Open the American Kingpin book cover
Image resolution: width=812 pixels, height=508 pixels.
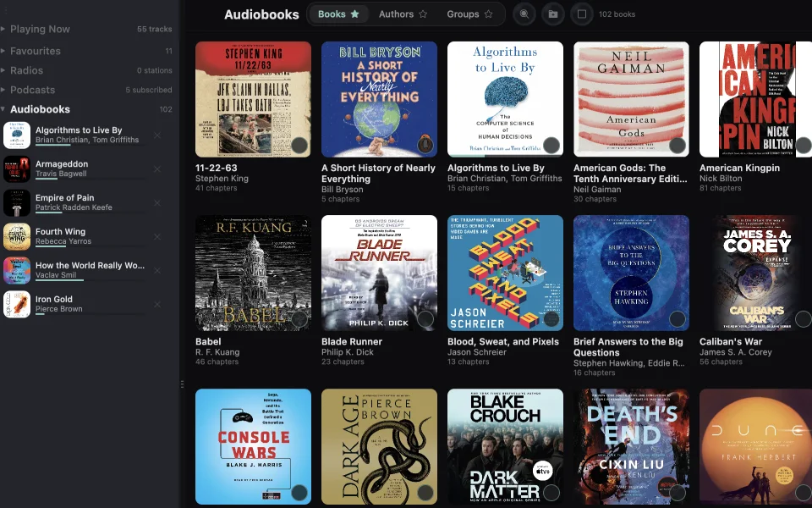[x=755, y=99]
